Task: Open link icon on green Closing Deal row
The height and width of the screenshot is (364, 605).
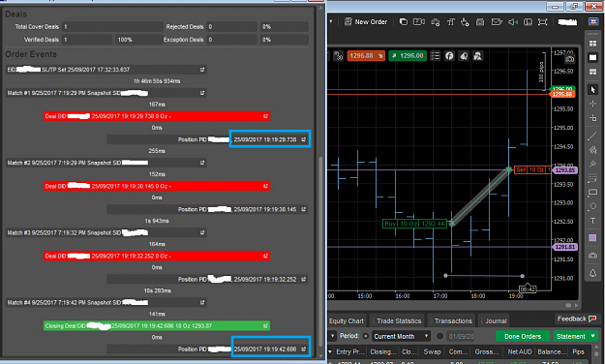Action: pyautogui.click(x=265, y=326)
